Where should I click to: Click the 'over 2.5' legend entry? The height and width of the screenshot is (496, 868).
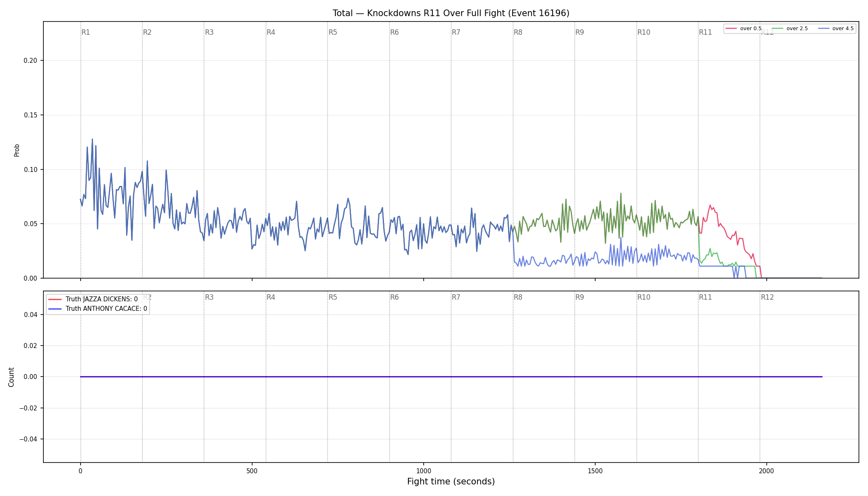[x=790, y=29]
